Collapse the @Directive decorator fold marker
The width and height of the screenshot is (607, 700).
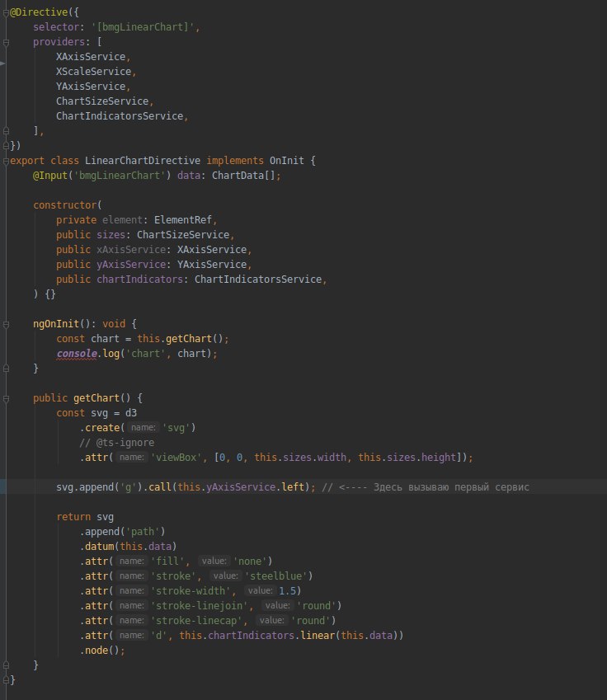(6, 12)
